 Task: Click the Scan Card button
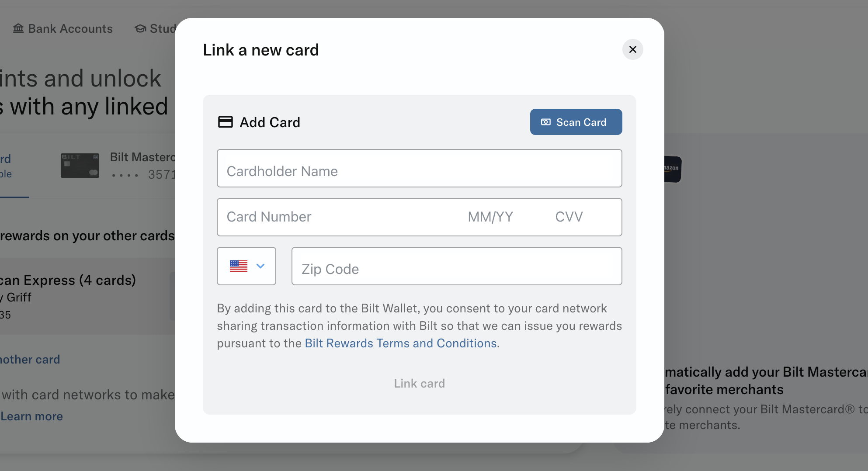coord(576,122)
